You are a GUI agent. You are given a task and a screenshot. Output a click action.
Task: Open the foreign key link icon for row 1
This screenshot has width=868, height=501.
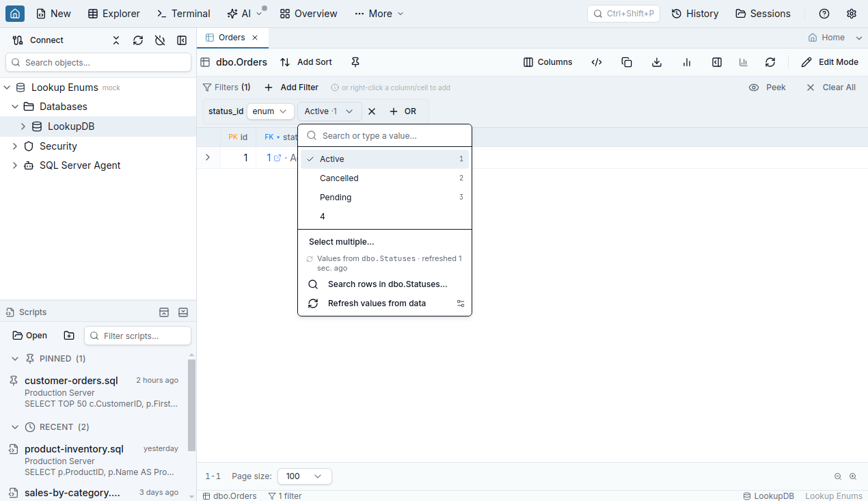277,158
